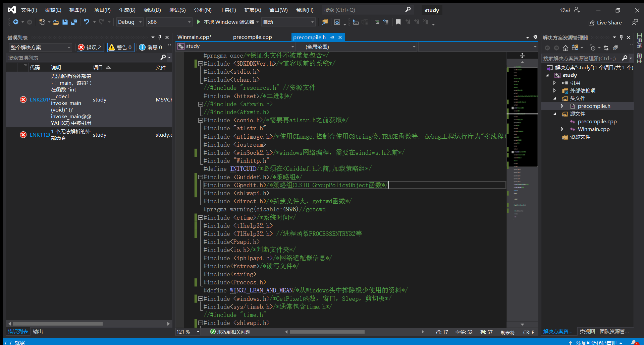Image resolution: width=644 pixels, height=345 pixels.
Task: Click the feedback person icon
Action: 635,22
